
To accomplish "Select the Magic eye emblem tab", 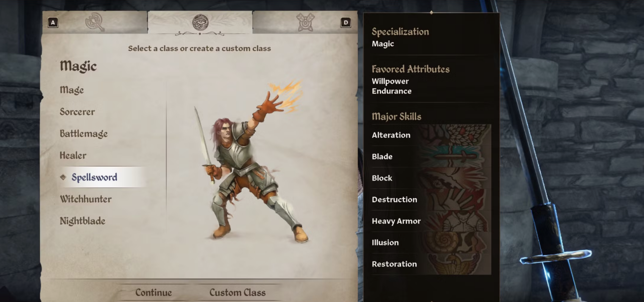I will [200, 22].
